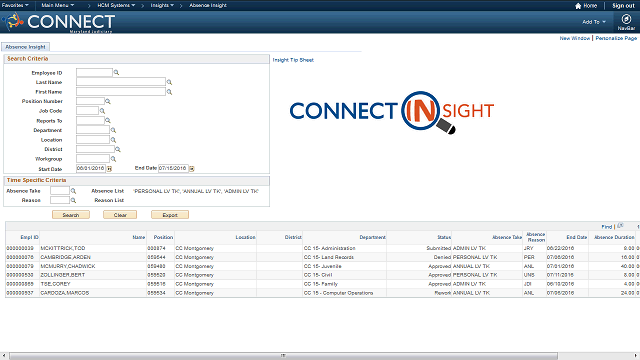The height and width of the screenshot is (360, 640).
Task: Focus the Location input field
Action: 93,140
